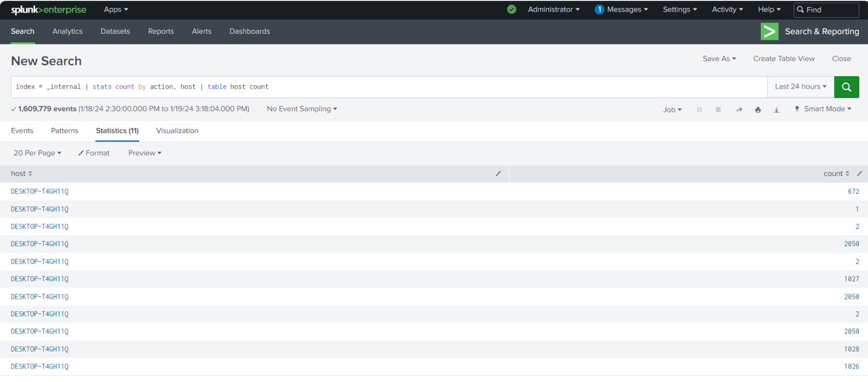
Task: Open the Reports nav tab
Action: (x=161, y=31)
